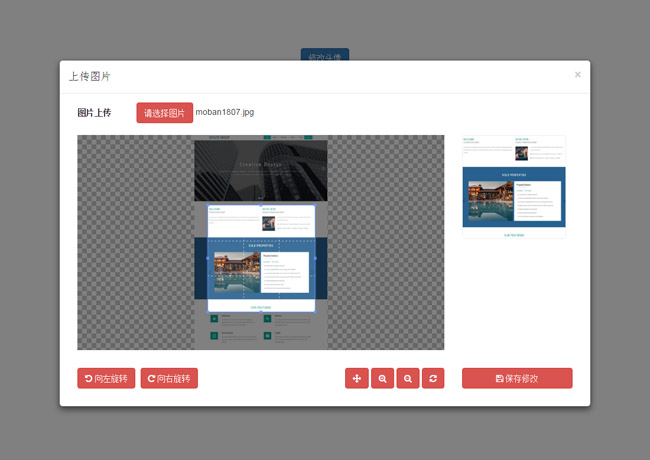Click the cropped preview thumbnail on right
The image size is (650, 460).
click(x=514, y=187)
